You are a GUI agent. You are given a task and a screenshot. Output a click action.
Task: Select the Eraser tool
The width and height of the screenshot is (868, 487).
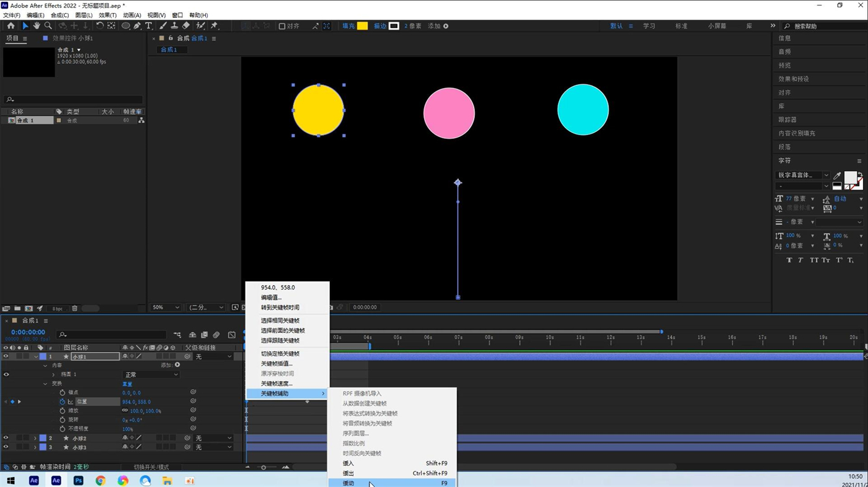(186, 26)
